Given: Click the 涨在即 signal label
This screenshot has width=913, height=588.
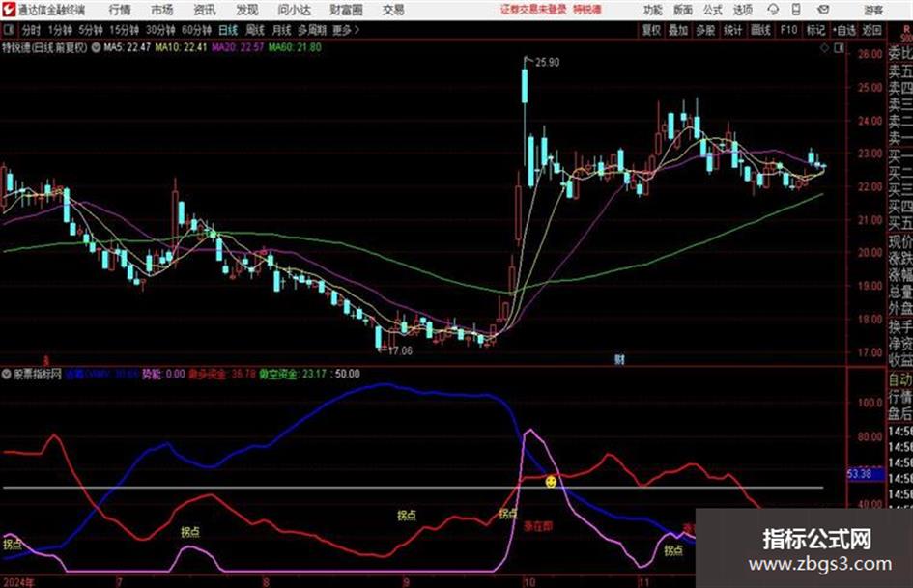Looking at the screenshot, I should (x=538, y=526).
